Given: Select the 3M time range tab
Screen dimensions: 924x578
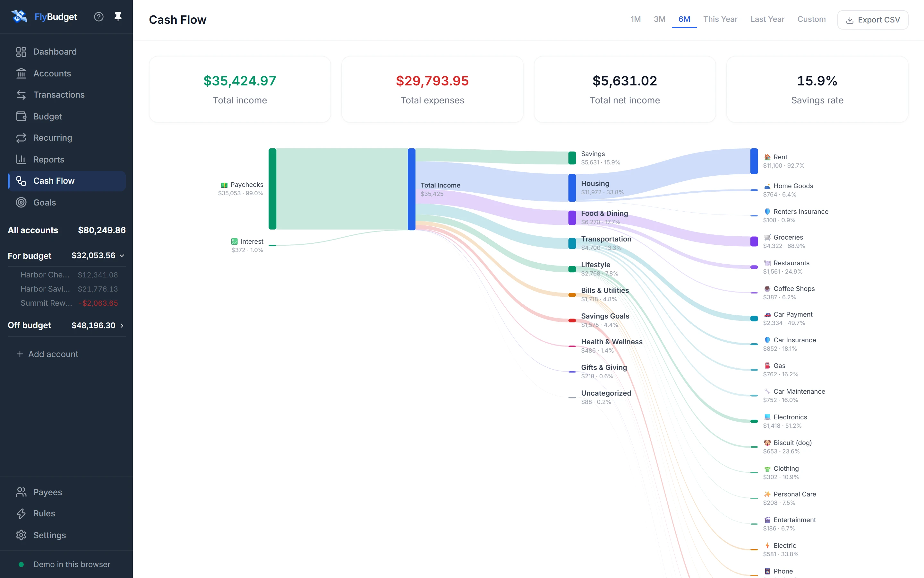Looking at the screenshot, I should click(x=659, y=19).
